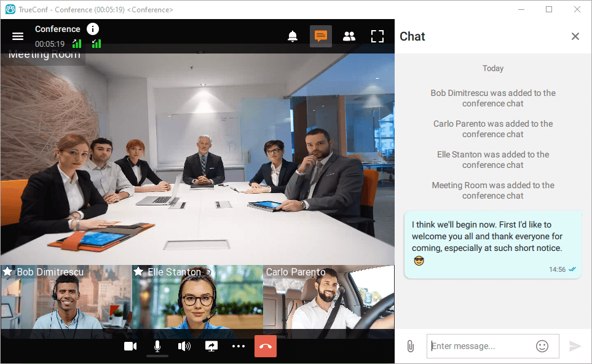This screenshot has height=364, width=592.
Task: Select Bob Dimitrescu's video tile
Action: tap(66, 301)
